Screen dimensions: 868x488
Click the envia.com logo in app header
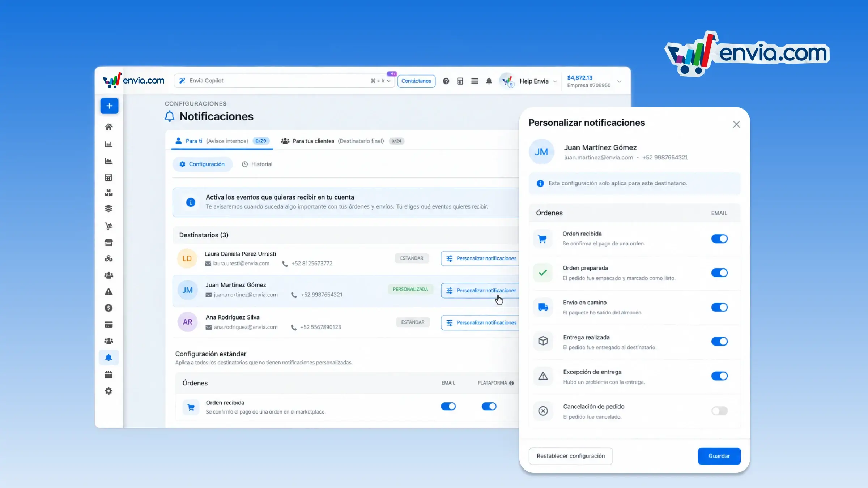pos(133,80)
